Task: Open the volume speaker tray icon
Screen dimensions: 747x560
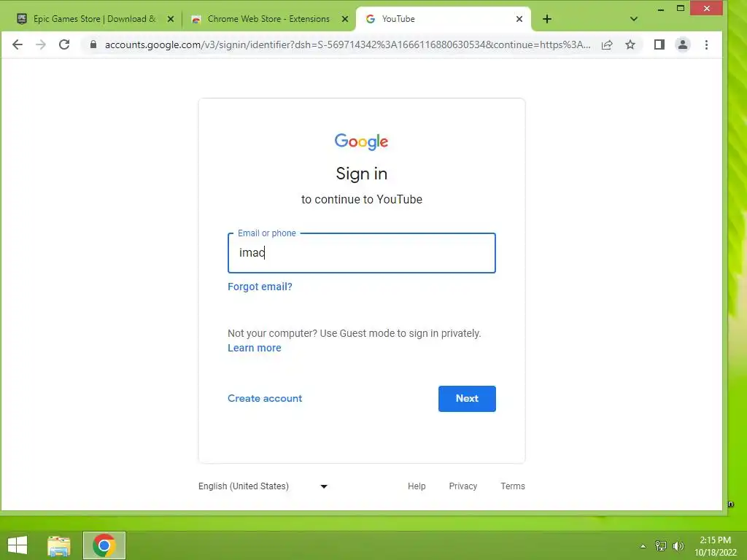Action: click(x=678, y=546)
